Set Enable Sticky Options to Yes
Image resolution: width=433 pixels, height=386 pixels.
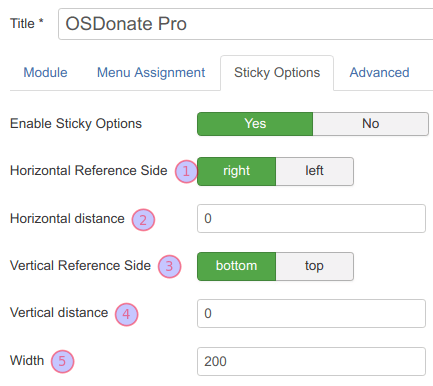tap(255, 124)
